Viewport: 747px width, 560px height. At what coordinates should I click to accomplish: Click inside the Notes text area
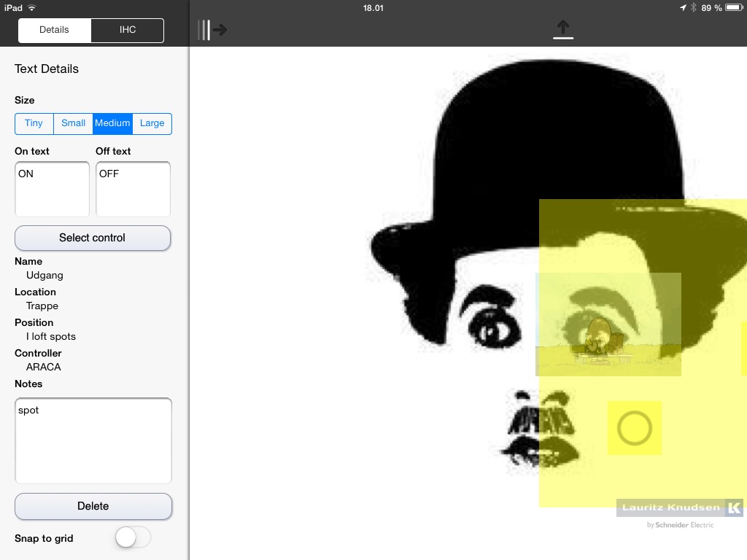(93, 441)
